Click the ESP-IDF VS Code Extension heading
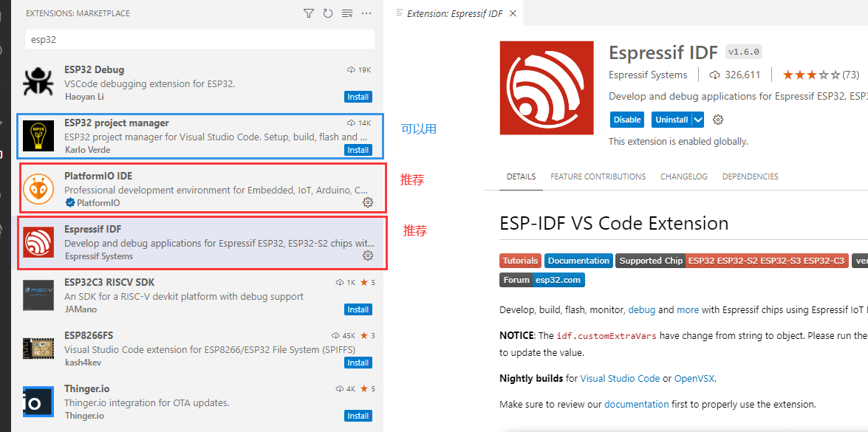Viewport: 868px width, 432px height. (x=614, y=224)
